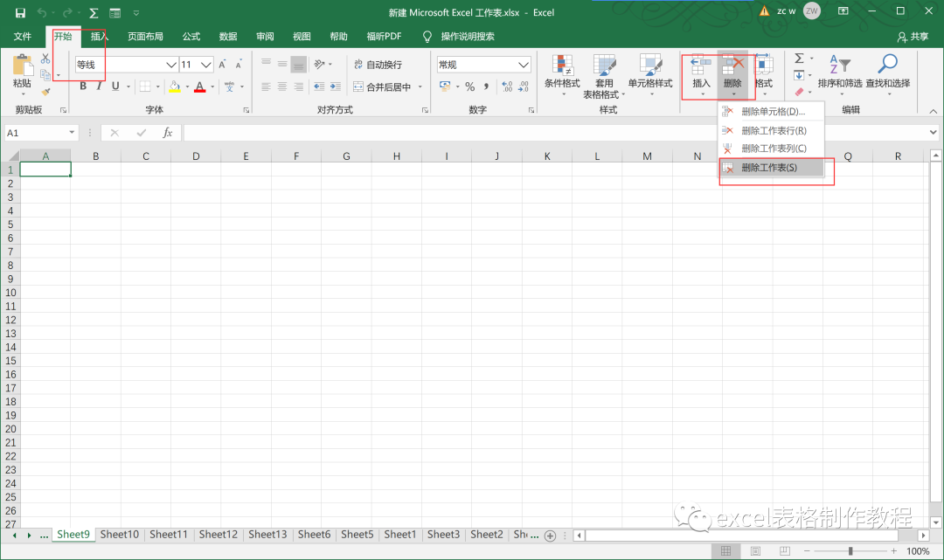This screenshot has height=560, width=944.
Task: Click the AutoSum sigma in quick access toolbar
Action: coord(94,12)
